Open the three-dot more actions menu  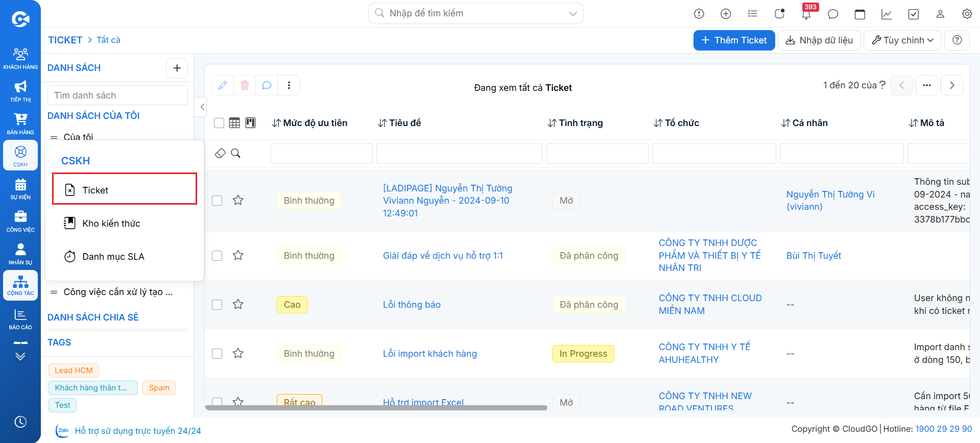click(x=289, y=85)
